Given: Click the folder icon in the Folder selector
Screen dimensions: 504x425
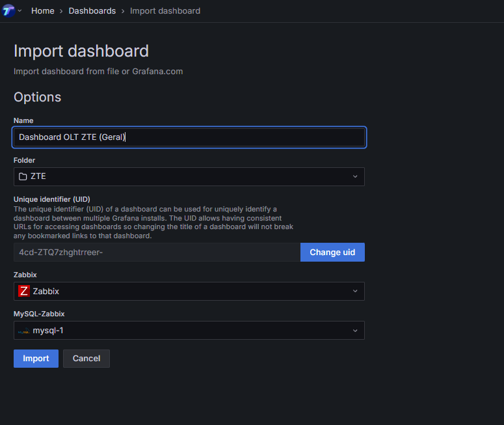Looking at the screenshot, I should [23, 176].
